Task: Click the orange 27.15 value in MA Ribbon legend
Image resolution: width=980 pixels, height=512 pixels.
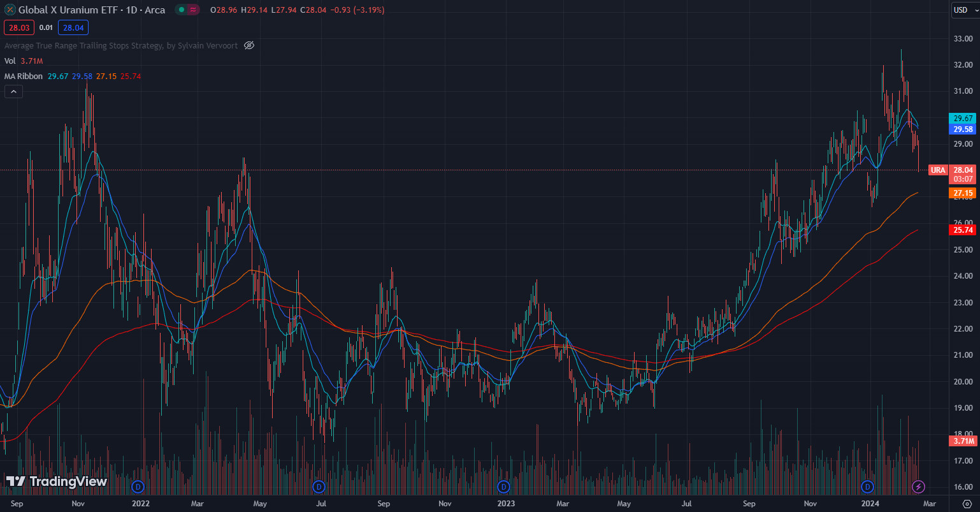Action: pos(106,76)
